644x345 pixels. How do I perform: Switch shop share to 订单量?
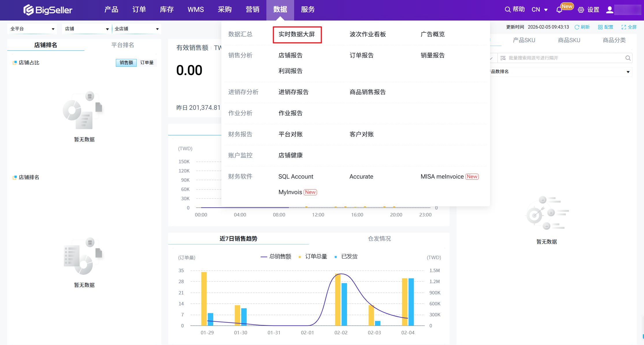coord(147,63)
